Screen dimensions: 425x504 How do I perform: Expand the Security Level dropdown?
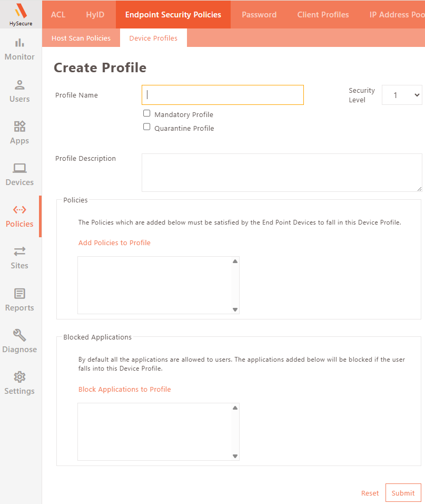[402, 95]
